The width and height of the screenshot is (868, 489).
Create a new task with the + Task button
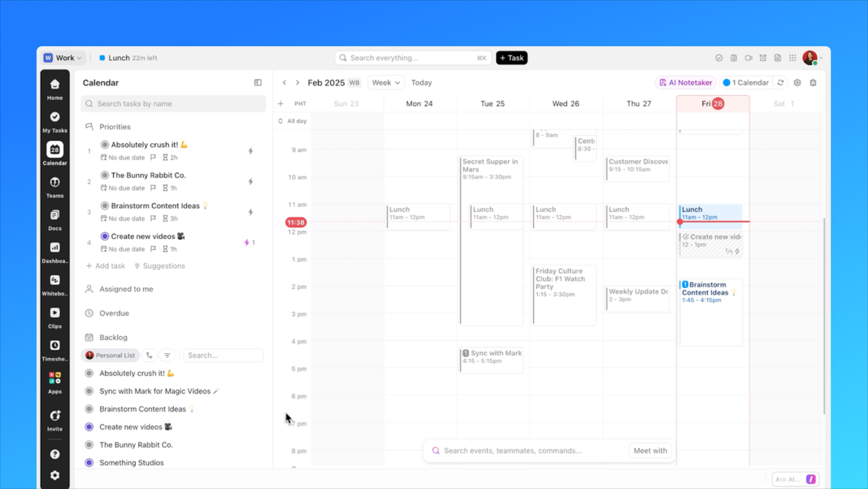tap(511, 58)
